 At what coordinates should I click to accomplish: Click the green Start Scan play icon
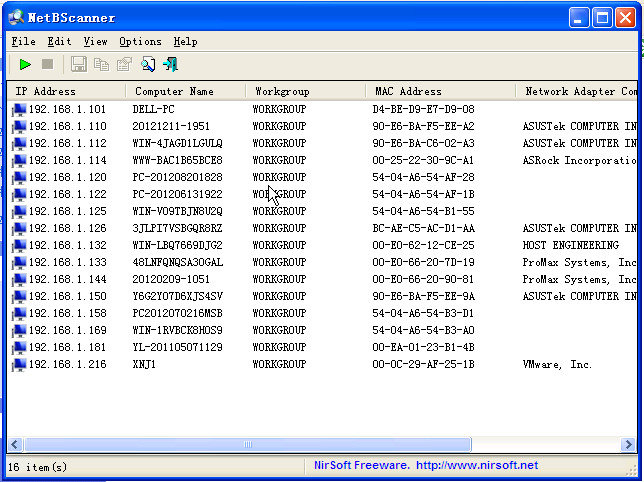point(25,65)
